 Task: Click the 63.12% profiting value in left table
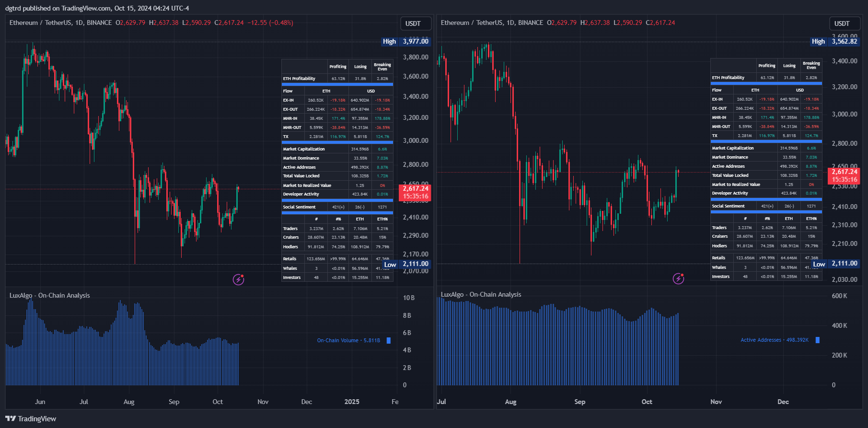coord(338,79)
